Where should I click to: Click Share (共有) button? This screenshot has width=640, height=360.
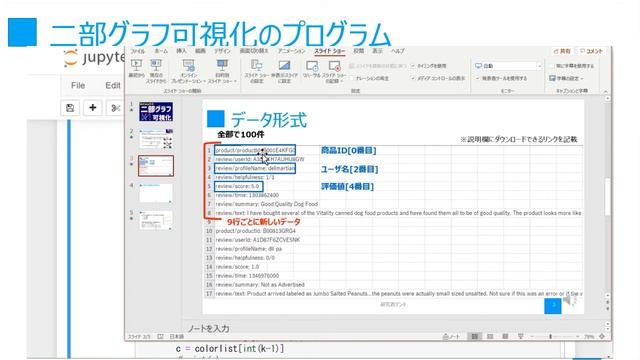(x=562, y=51)
